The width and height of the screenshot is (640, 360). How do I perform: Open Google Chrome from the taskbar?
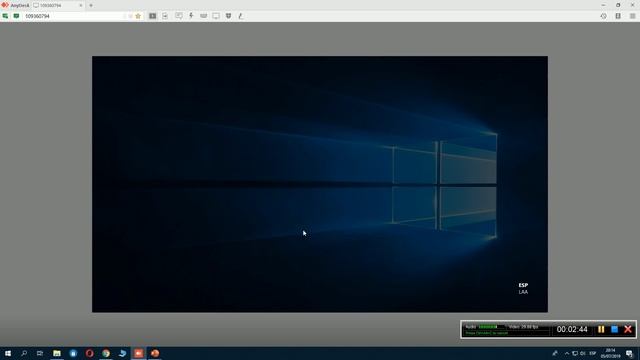tap(106, 353)
